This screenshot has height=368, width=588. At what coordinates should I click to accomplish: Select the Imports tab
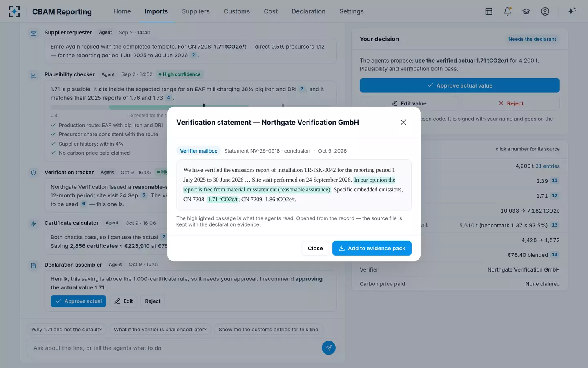(156, 11)
